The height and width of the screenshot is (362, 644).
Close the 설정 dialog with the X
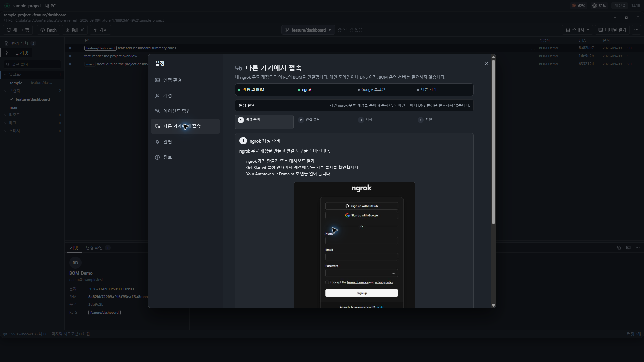(487, 63)
